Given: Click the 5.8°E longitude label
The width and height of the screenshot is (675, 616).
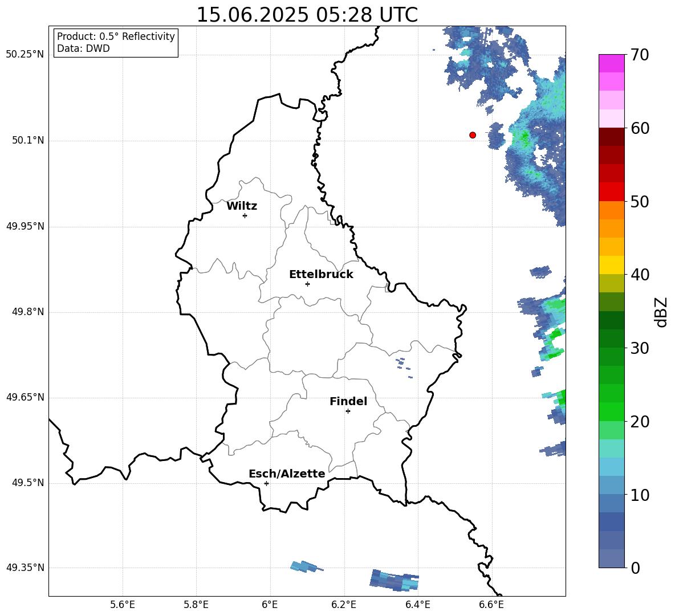Looking at the screenshot, I should [196, 605].
